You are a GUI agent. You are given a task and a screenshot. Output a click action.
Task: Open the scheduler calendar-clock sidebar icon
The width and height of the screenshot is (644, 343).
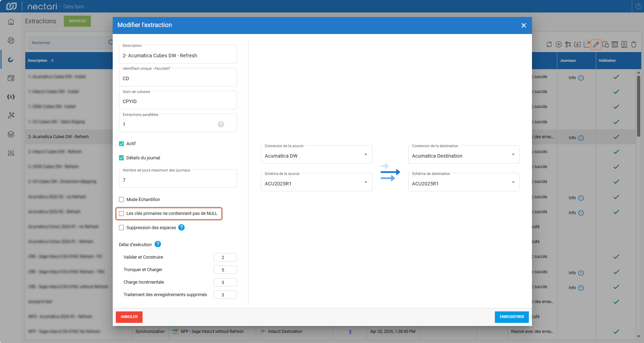pos(11,78)
